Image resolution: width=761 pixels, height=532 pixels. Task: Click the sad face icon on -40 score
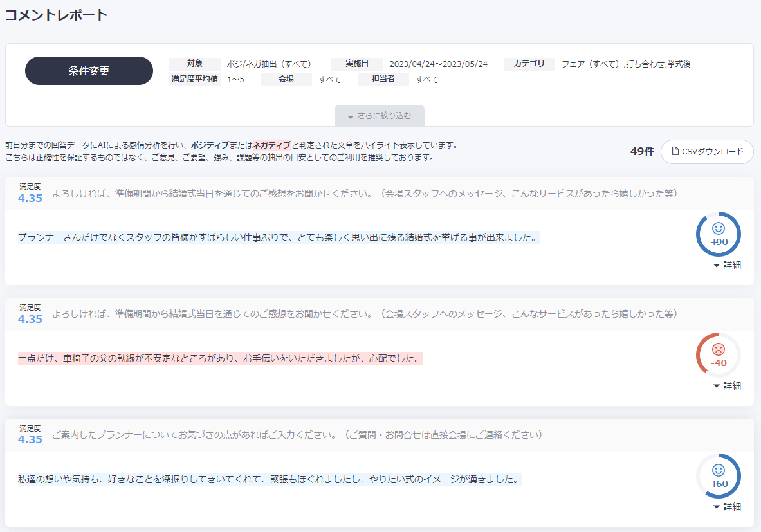click(x=719, y=349)
